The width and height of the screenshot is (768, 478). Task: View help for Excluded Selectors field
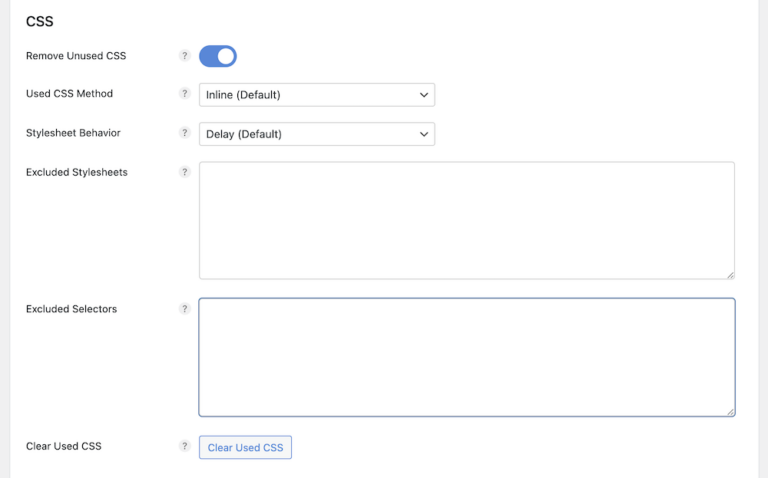point(184,309)
